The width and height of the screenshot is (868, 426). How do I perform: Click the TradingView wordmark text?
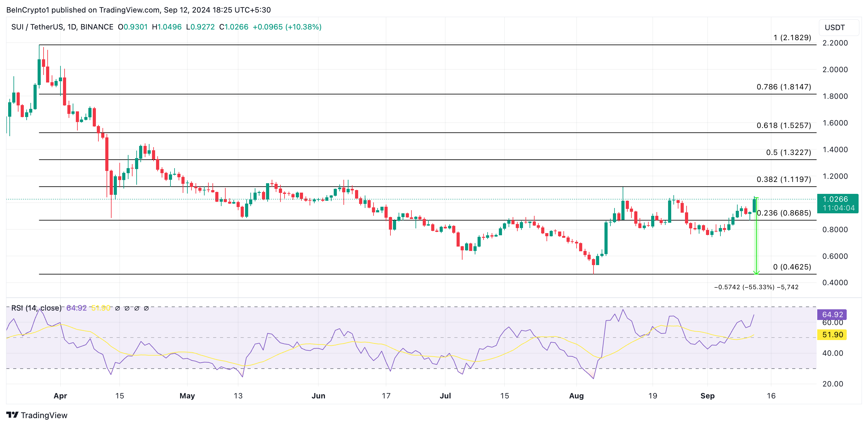click(x=44, y=415)
